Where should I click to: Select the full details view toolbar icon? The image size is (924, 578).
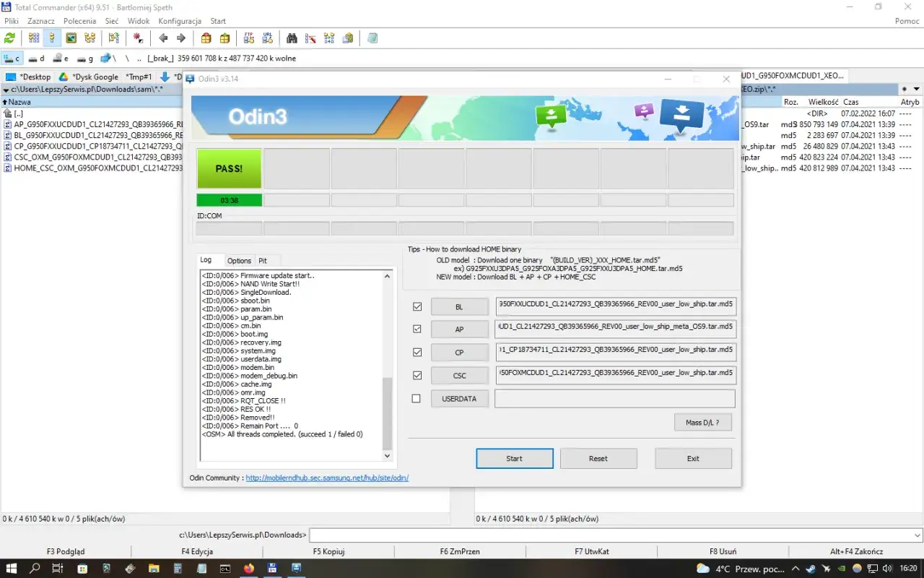coord(52,38)
